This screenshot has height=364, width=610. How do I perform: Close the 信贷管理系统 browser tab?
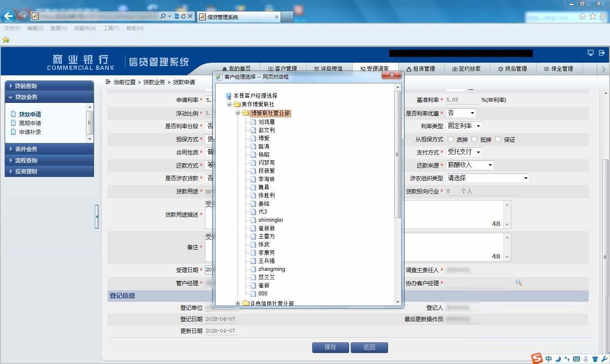tap(277, 17)
